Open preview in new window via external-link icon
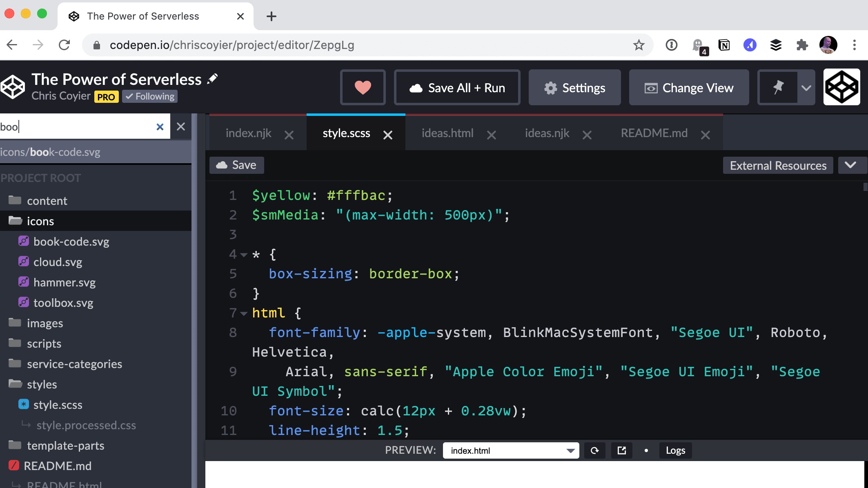The image size is (868, 488). tap(621, 450)
